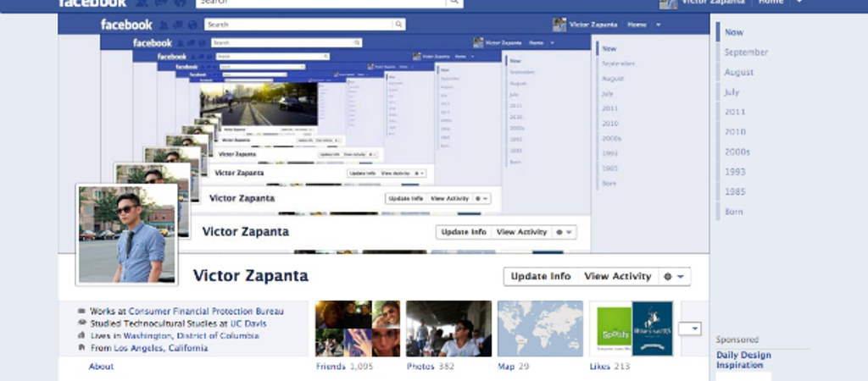
Task: Open the Map 29 label link
Action: (513, 366)
